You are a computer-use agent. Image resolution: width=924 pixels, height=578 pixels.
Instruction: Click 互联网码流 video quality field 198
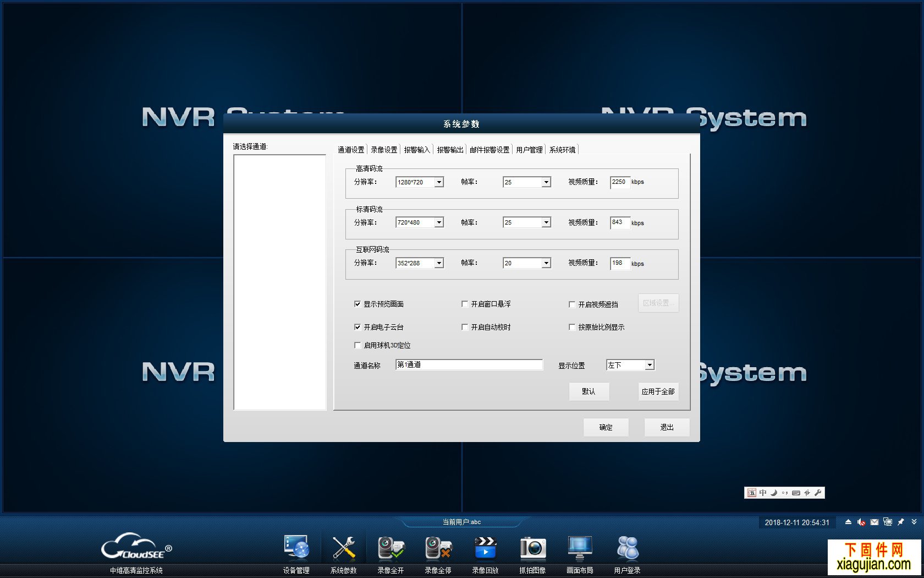tap(620, 263)
